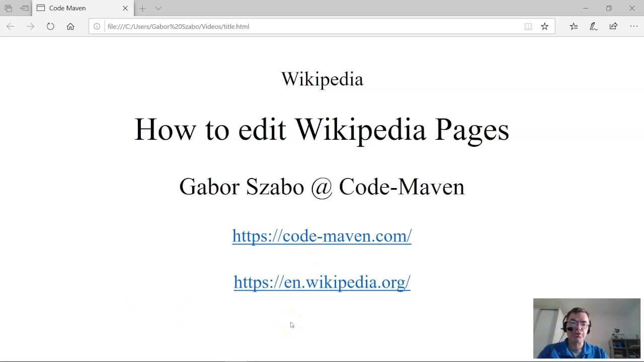Toggle Reading view icon
Screen dimensions: 644x362
pos(528,27)
